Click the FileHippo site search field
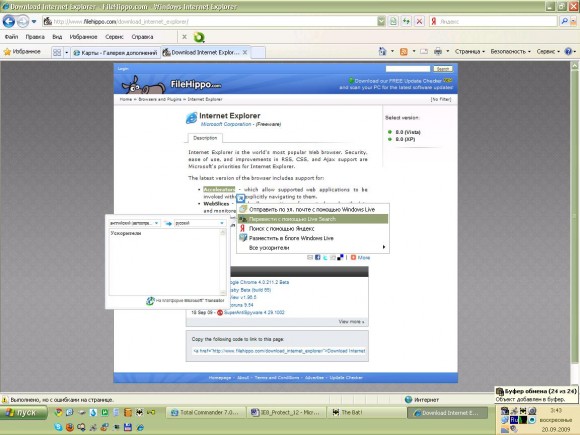The width and height of the screenshot is (580, 435). point(408,69)
